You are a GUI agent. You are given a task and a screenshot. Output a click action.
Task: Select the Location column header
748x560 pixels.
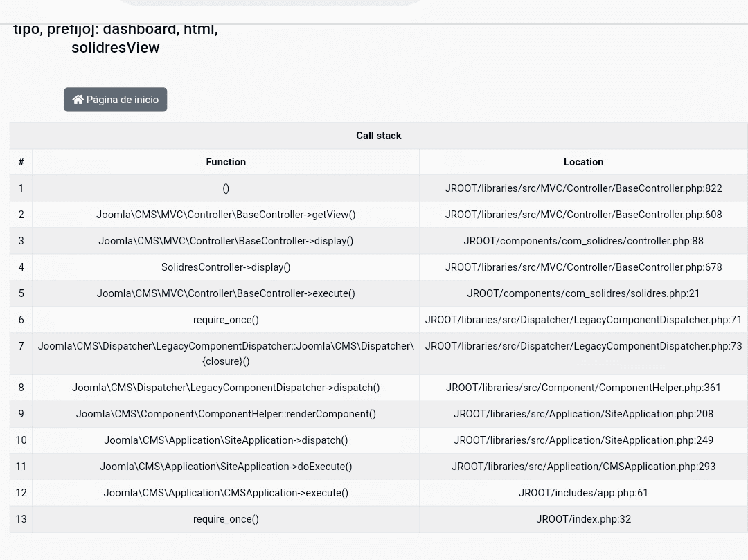(x=583, y=162)
